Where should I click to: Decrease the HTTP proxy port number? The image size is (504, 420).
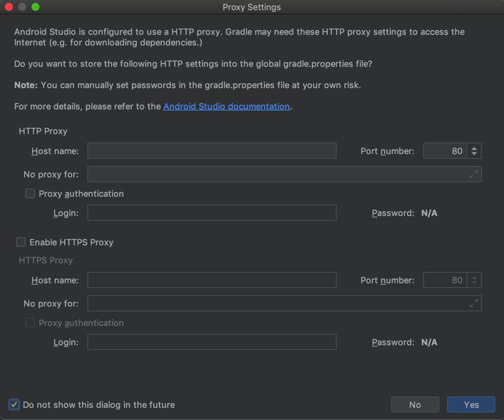474,153
